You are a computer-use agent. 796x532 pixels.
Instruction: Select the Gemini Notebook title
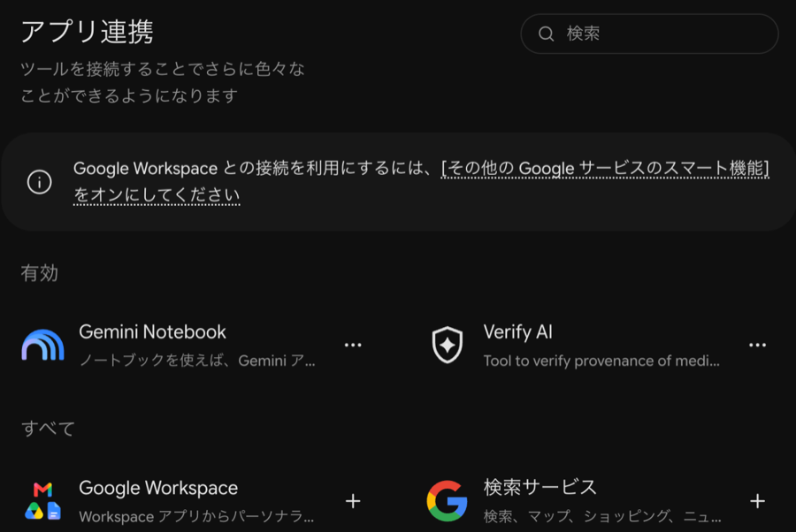pyautogui.click(x=152, y=332)
